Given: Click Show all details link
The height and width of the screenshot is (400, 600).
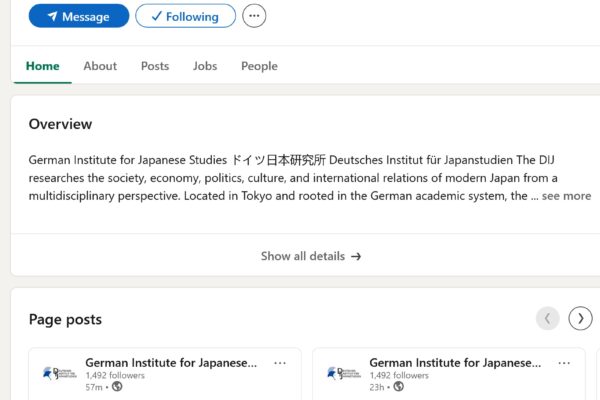Looking at the screenshot, I should (310, 256).
